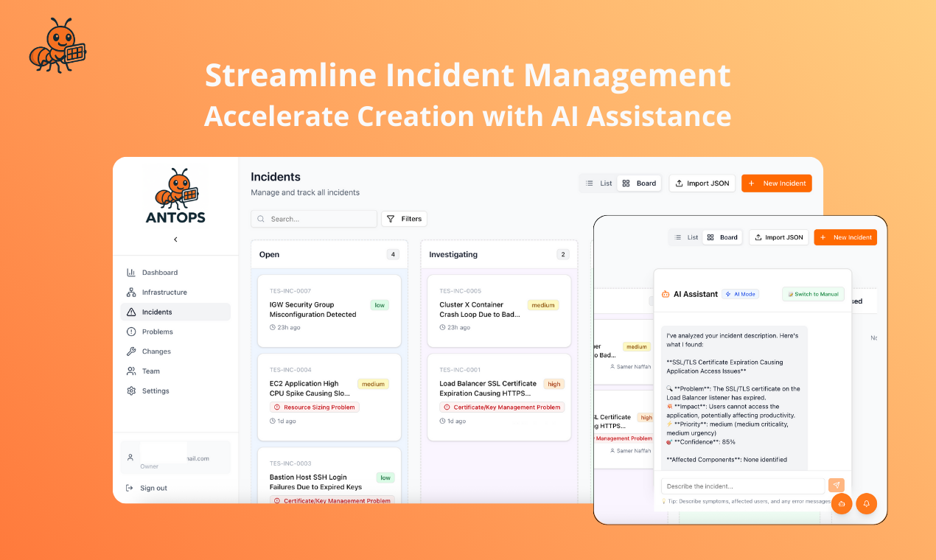The image size is (936, 560).
Task: Click the Problems alert circle icon
Action: pyautogui.click(x=131, y=332)
